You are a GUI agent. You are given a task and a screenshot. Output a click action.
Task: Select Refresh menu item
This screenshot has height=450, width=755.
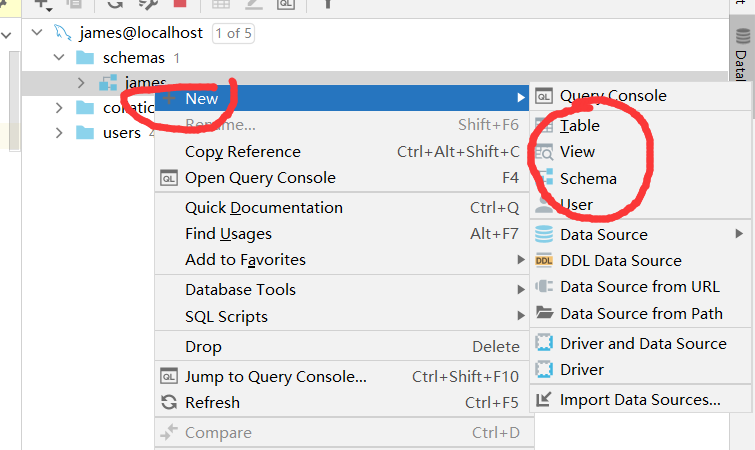[x=342, y=402]
